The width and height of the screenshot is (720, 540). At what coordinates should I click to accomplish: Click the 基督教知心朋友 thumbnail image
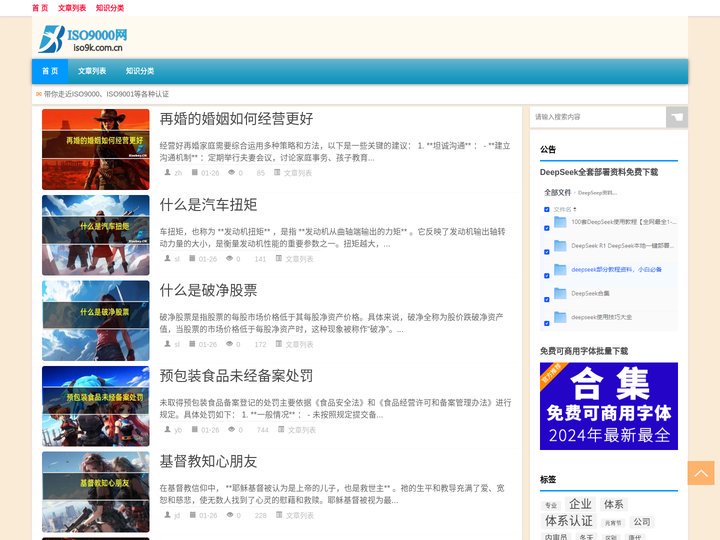pyautogui.click(x=96, y=492)
